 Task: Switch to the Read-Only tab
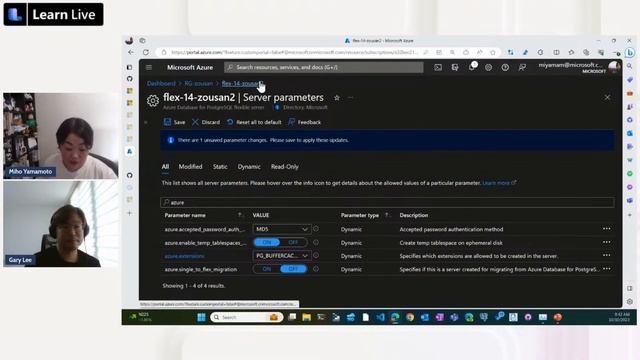(284, 167)
